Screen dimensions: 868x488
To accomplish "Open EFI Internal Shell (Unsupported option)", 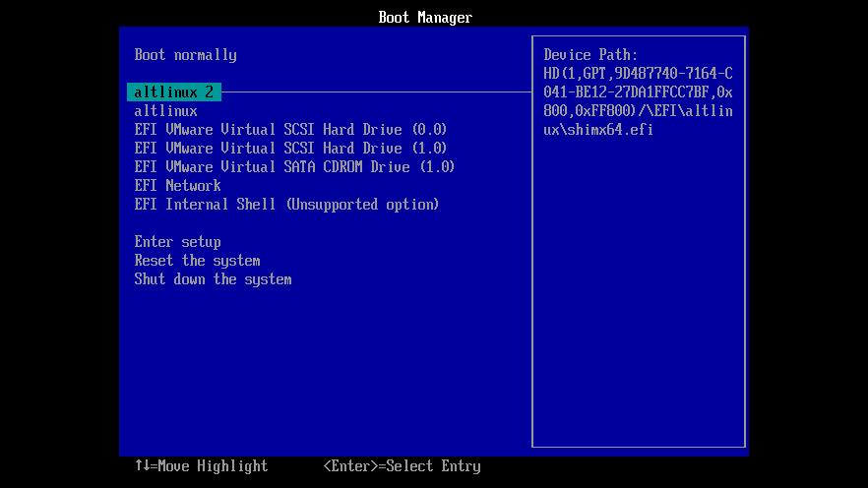I will pyautogui.click(x=286, y=205).
